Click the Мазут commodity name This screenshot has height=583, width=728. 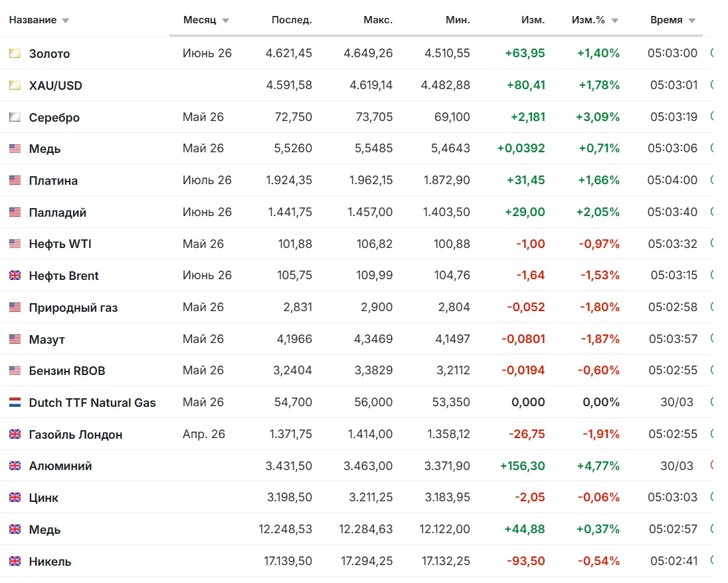[x=47, y=340]
